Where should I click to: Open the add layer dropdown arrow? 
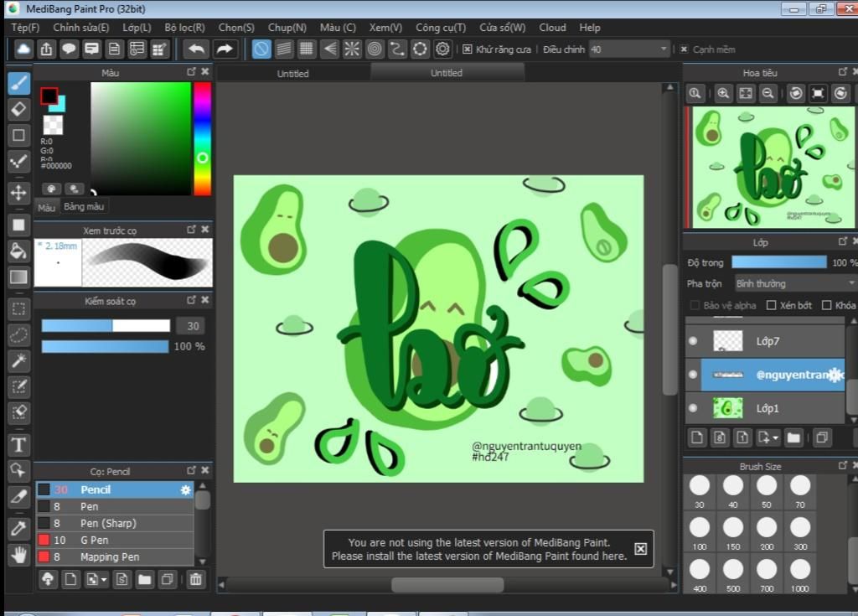tap(775, 438)
